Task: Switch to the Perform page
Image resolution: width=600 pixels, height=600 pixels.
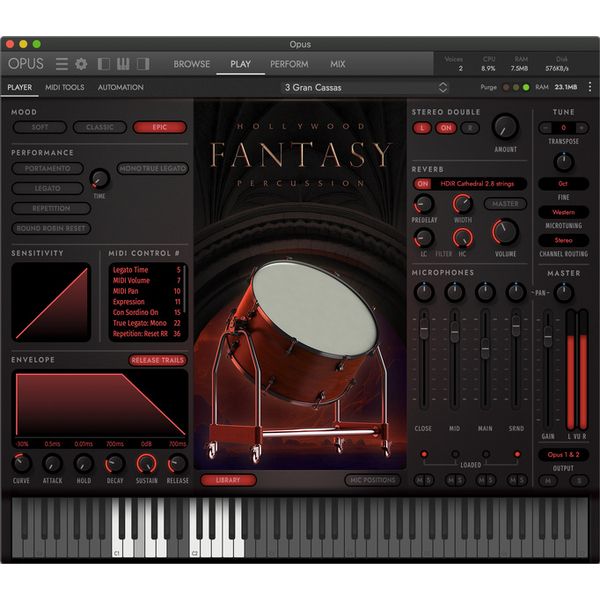Action: [289, 64]
